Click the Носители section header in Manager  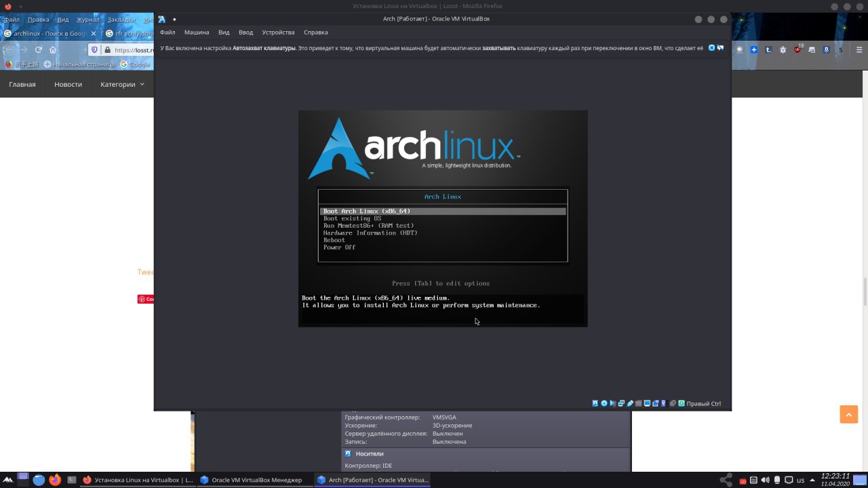click(370, 453)
